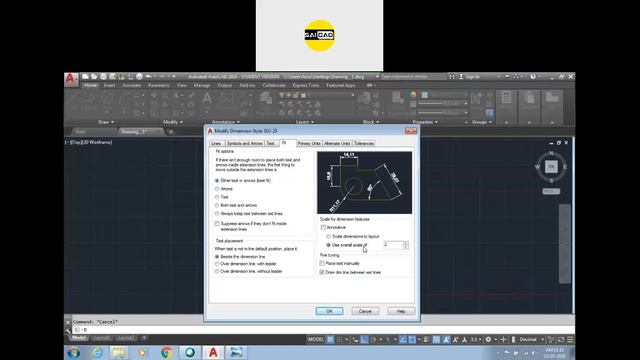
Task: Switch to the Symbols and Arrows tab
Action: [245, 143]
